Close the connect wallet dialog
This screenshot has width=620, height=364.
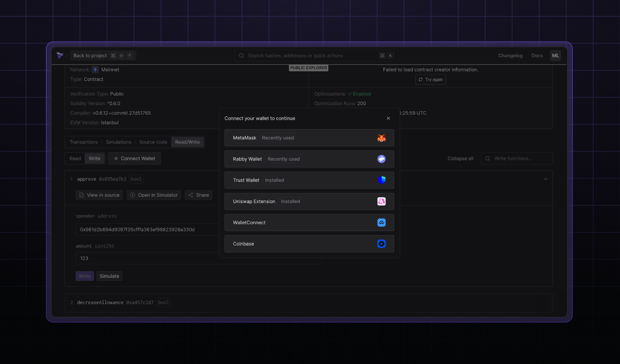coord(388,118)
